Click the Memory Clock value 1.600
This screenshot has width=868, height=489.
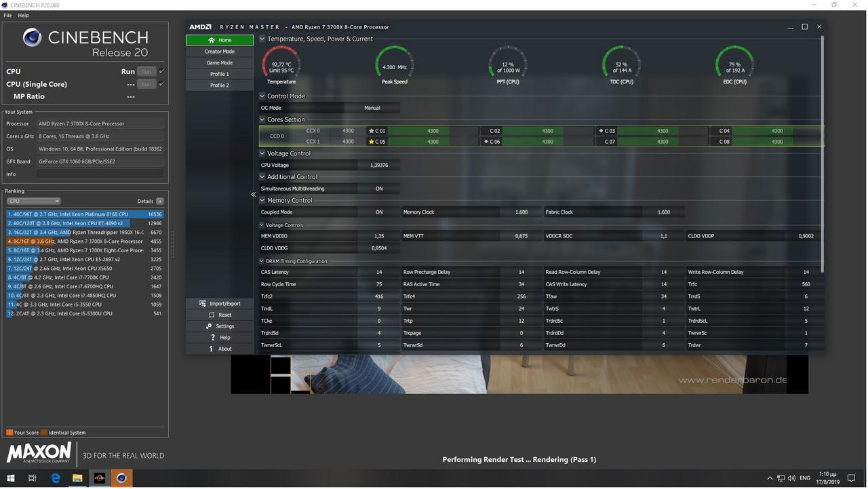click(521, 212)
